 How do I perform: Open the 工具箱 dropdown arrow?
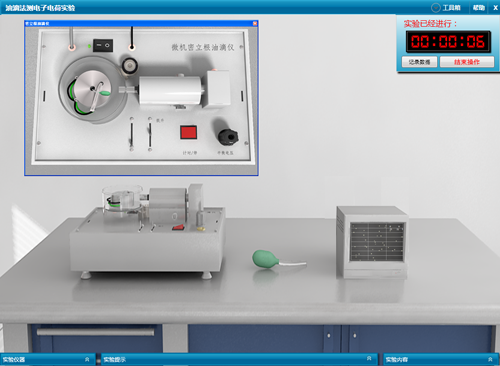click(x=435, y=7)
